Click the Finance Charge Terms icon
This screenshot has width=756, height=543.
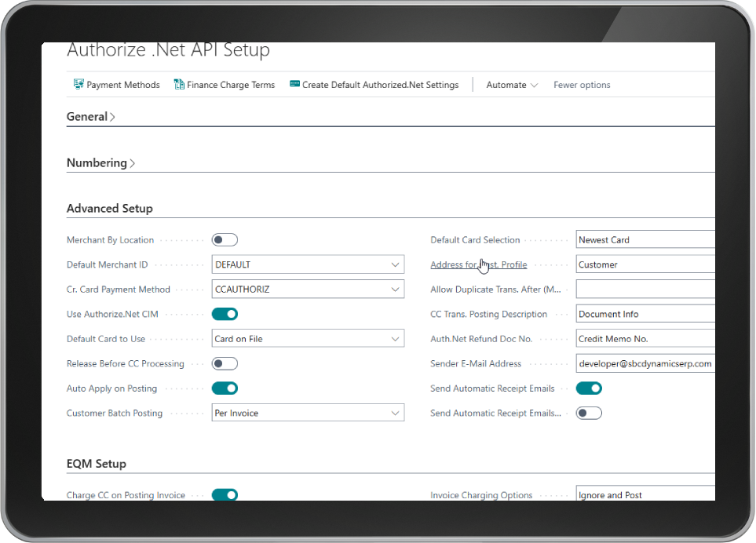point(179,84)
